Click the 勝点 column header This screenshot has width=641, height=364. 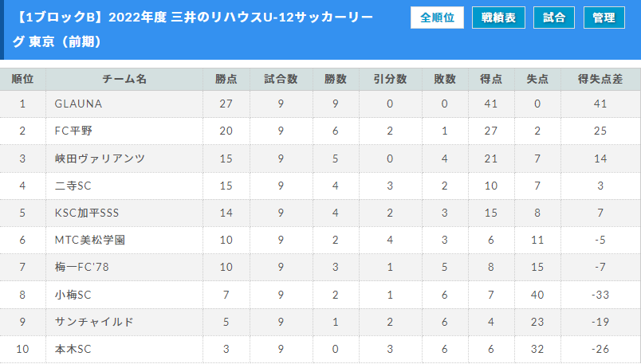(x=226, y=80)
